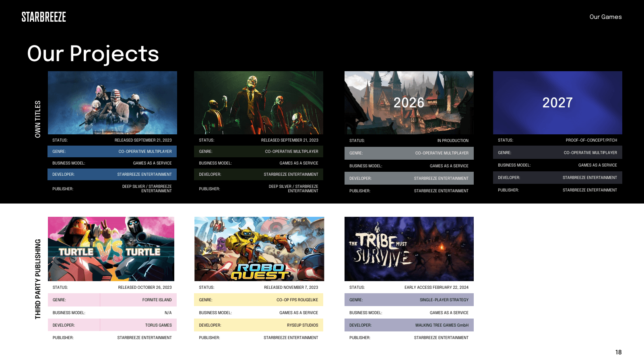Click 'RYSEUP STUDIOS' developer value
The height and width of the screenshot is (362, 644).
[302, 325]
